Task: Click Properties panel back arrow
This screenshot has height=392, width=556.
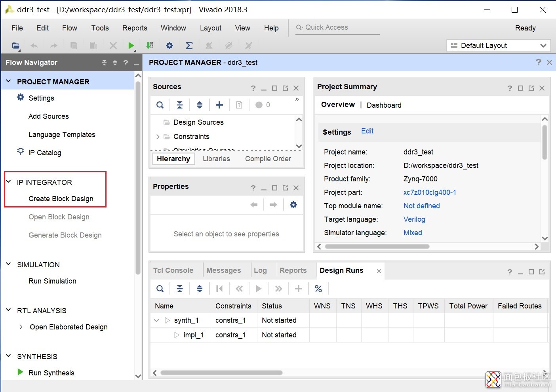Action: click(x=254, y=205)
